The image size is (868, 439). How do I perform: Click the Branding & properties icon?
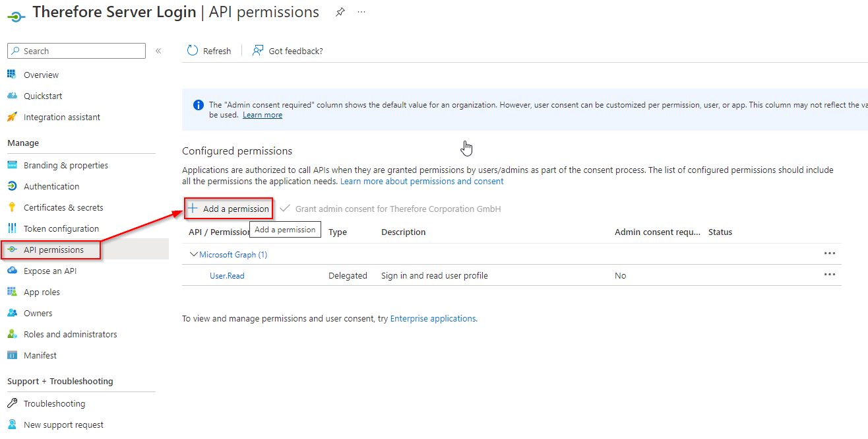point(12,165)
